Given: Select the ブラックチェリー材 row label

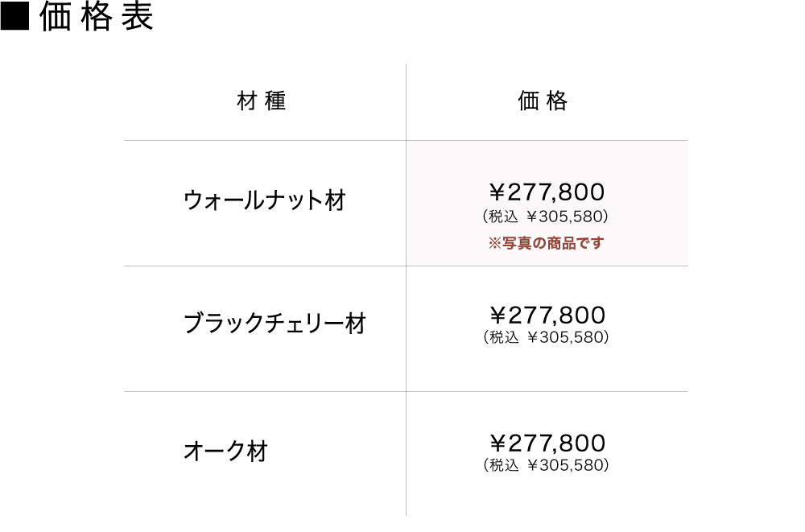Looking at the screenshot, I should (275, 324).
